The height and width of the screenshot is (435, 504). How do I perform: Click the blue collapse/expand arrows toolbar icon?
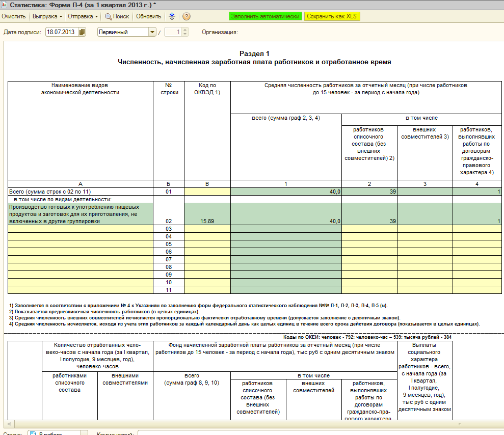click(x=172, y=16)
